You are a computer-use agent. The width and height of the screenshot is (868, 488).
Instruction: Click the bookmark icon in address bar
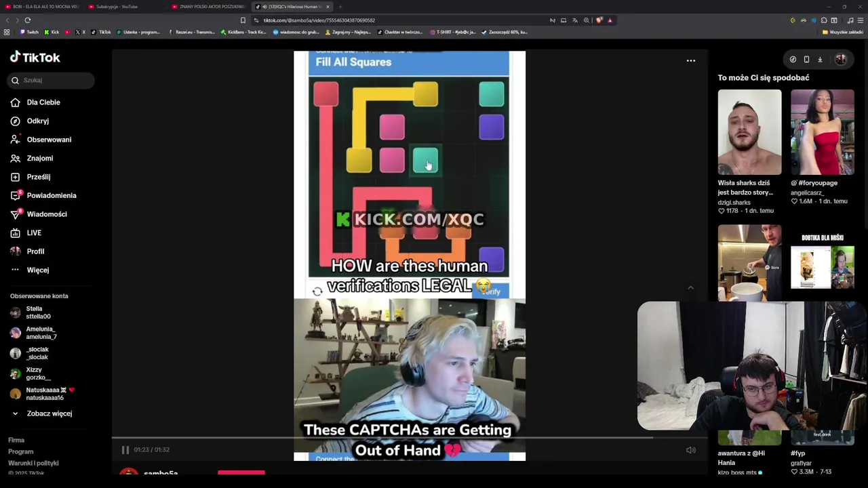pos(243,20)
